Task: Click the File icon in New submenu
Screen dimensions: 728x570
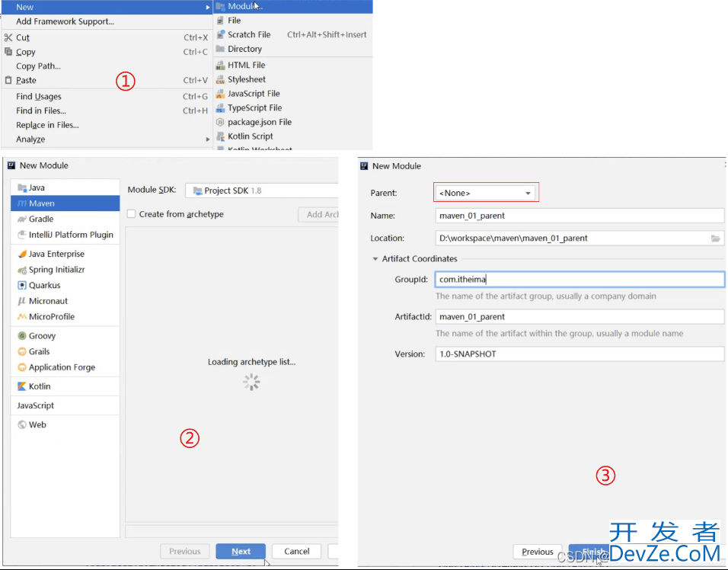Action: pyautogui.click(x=221, y=21)
